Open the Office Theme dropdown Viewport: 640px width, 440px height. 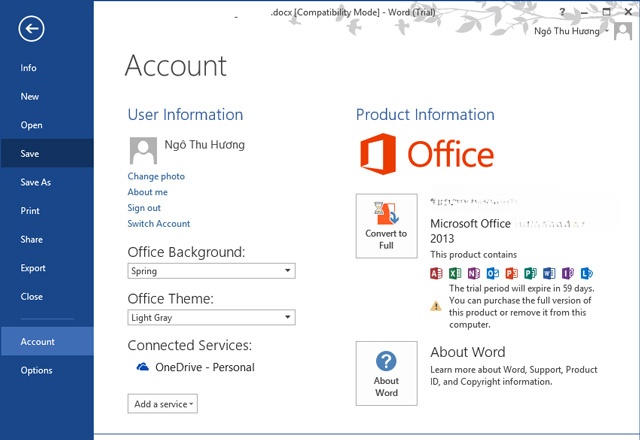pos(211,317)
